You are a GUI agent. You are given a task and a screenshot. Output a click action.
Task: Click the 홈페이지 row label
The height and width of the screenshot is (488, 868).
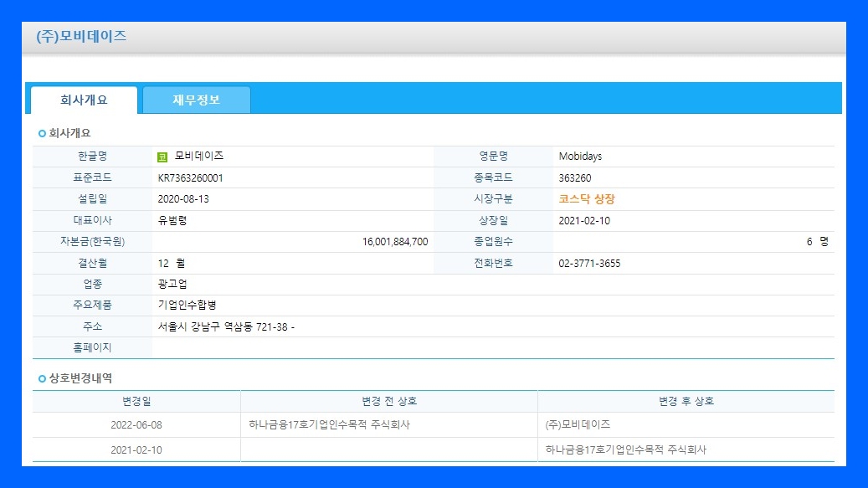[x=92, y=348]
